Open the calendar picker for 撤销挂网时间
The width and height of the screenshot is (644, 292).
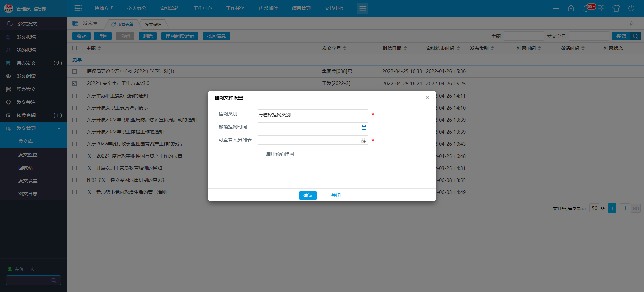point(364,127)
